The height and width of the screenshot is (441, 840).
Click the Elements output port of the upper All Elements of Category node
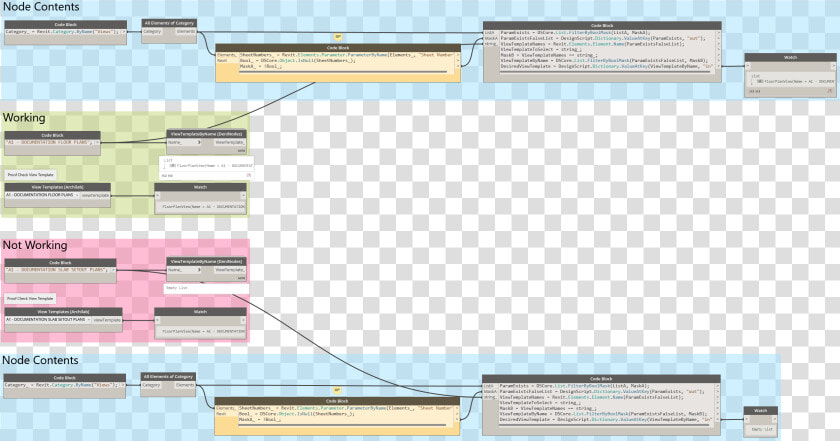[186, 32]
